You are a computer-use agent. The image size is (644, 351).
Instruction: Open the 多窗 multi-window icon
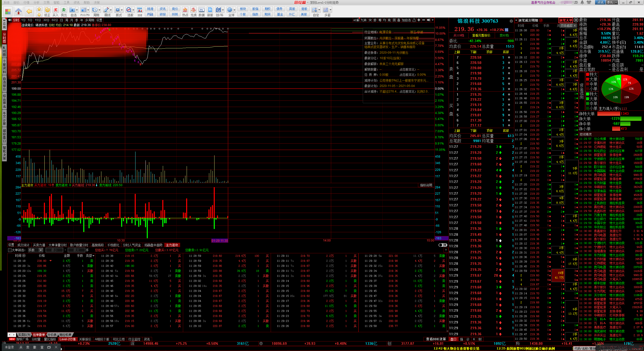pyautogui.click(x=326, y=10)
